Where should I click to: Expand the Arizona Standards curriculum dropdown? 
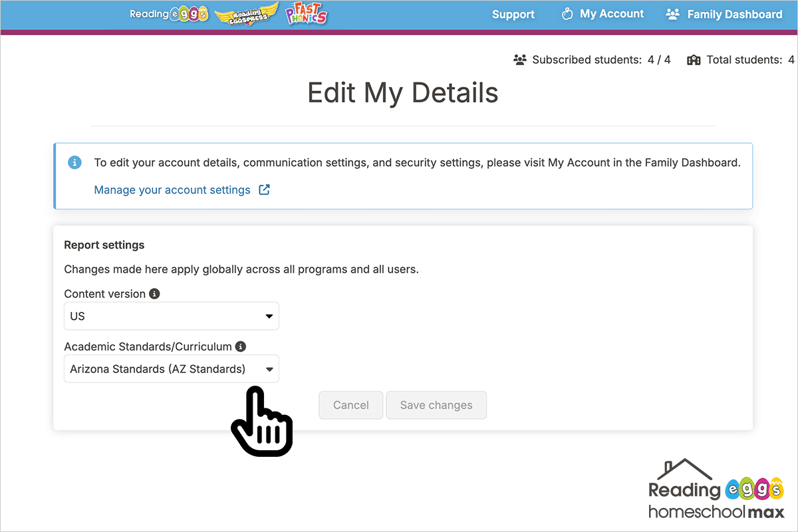tap(171, 369)
